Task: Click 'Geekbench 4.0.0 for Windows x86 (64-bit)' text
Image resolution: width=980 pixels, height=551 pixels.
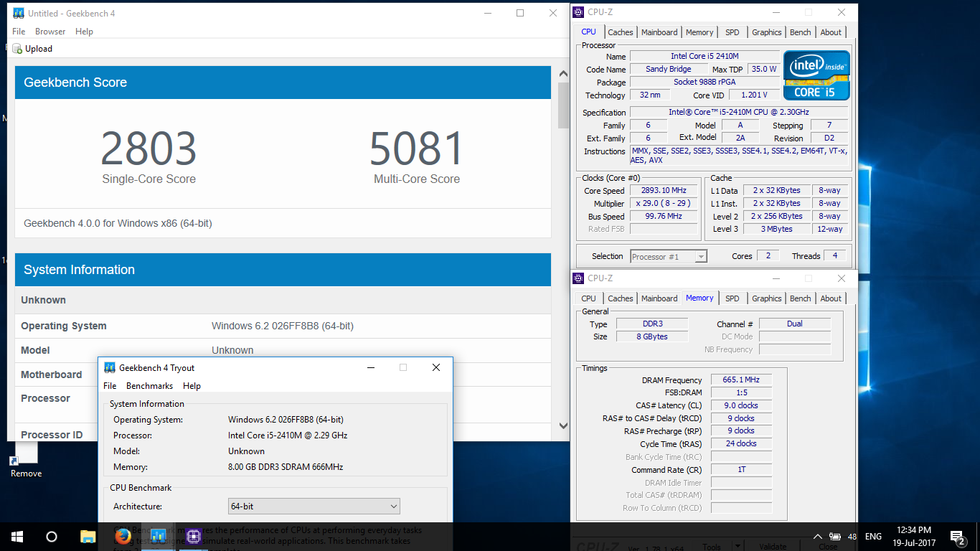Action: 118,223
